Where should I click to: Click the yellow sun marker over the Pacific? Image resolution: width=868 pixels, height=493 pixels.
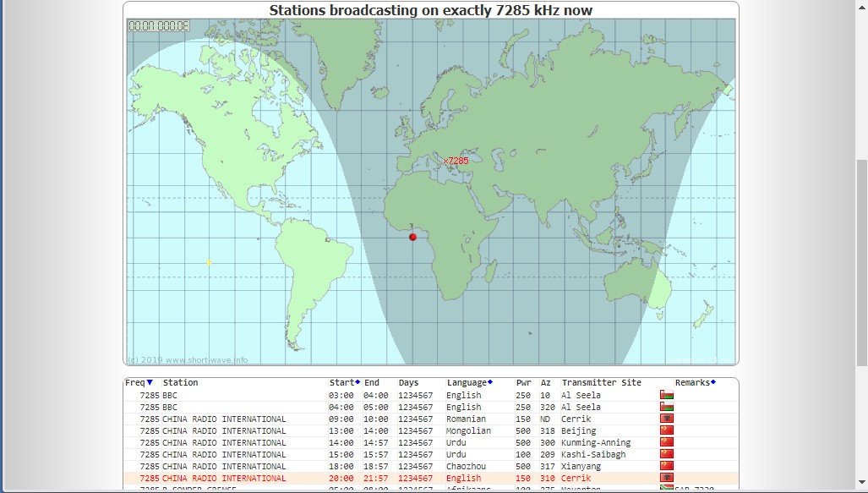(209, 262)
